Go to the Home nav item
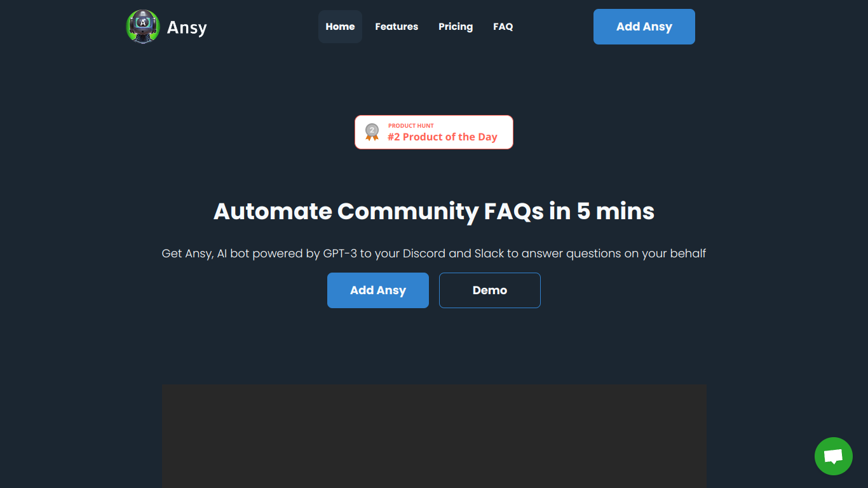Viewport: 868px width, 488px height. coord(340,27)
